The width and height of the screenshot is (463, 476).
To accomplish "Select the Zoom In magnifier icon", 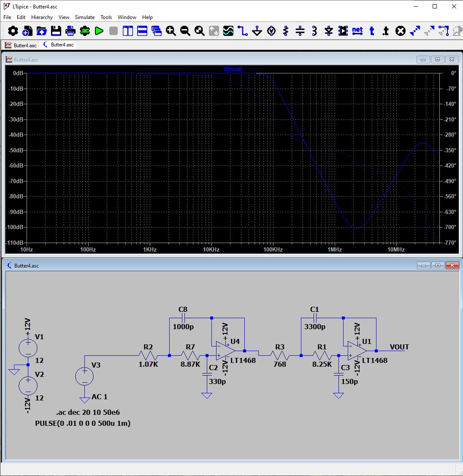I will click(171, 31).
